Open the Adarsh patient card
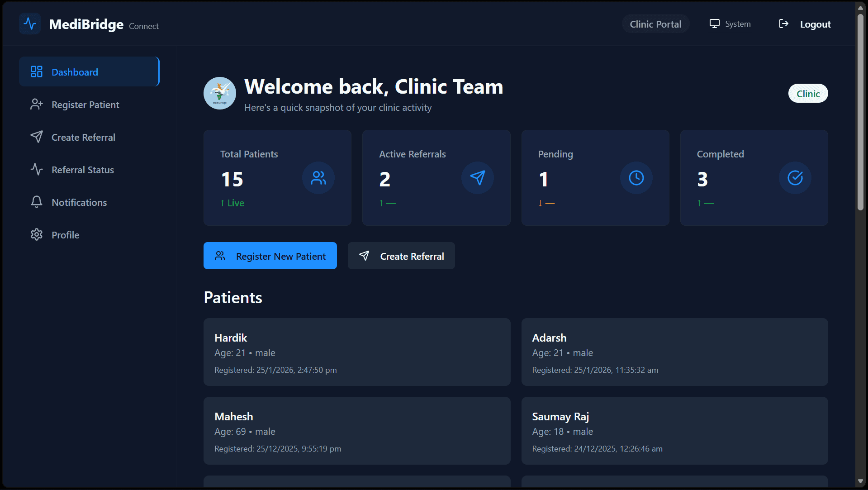The width and height of the screenshot is (868, 490). tap(674, 352)
